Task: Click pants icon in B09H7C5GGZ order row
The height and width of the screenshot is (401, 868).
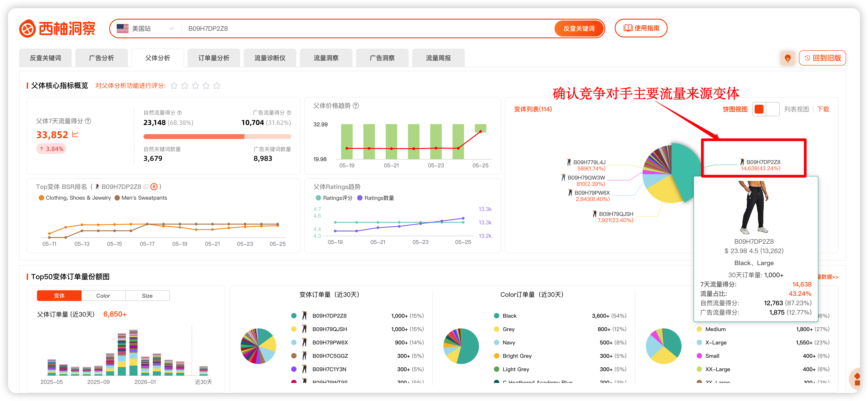Action: tap(304, 356)
